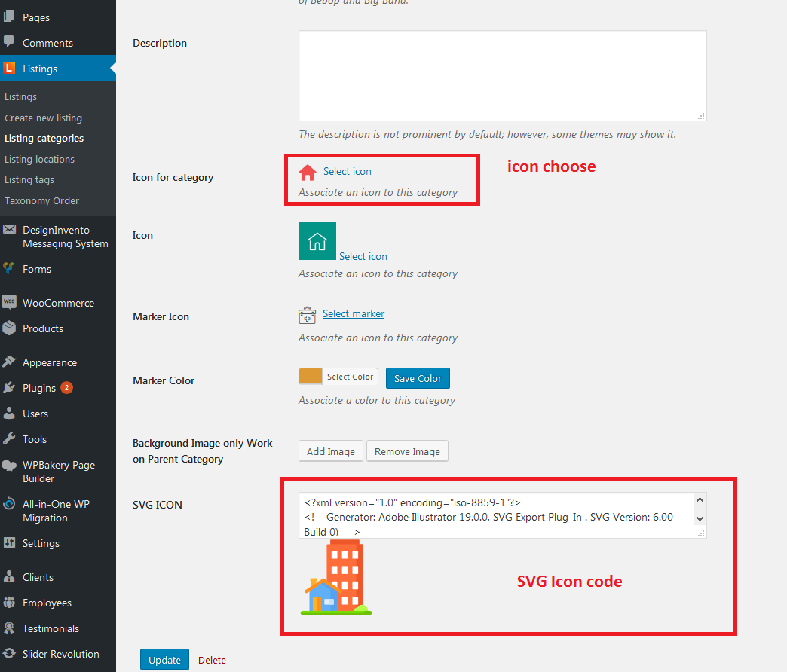Click the Products box icon

(x=9, y=328)
